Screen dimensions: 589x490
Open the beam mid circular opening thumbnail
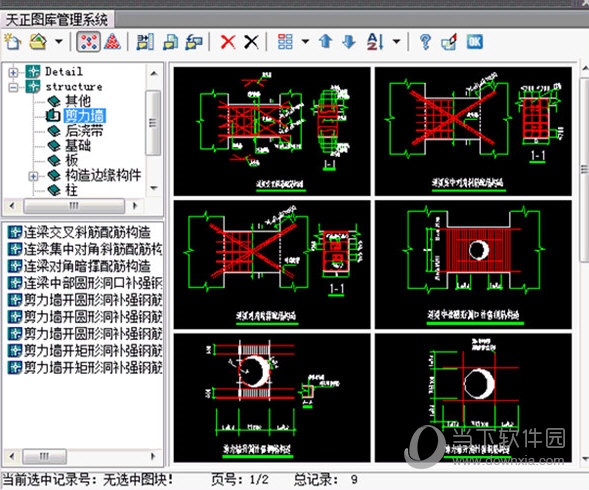point(473,265)
